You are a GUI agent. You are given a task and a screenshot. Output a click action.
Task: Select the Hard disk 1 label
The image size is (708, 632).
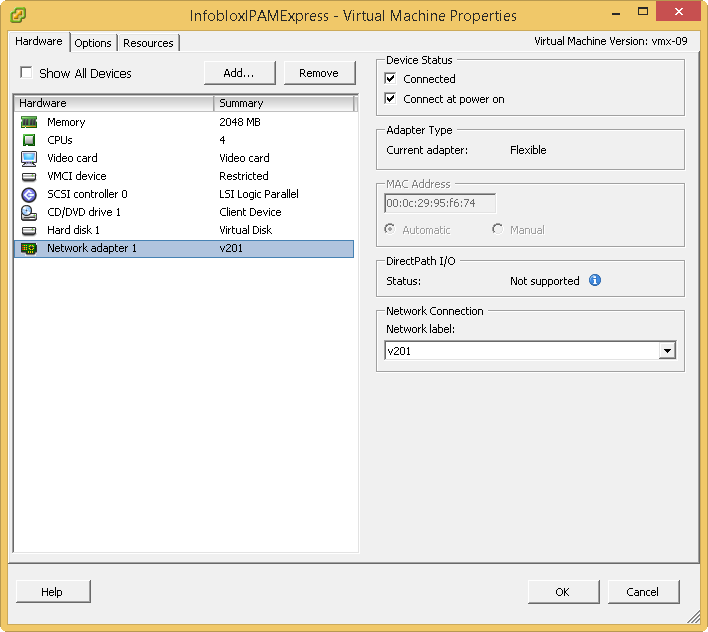coord(73,230)
